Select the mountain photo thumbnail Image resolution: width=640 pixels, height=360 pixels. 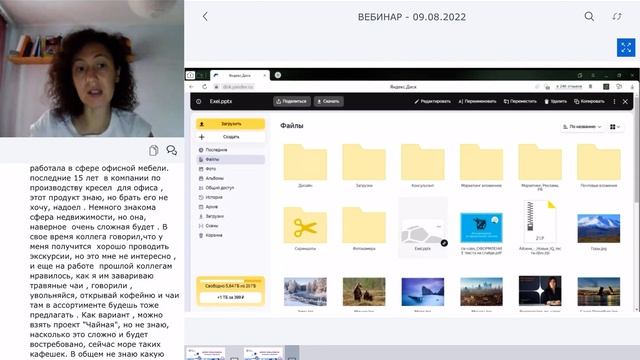click(x=599, y=229)
